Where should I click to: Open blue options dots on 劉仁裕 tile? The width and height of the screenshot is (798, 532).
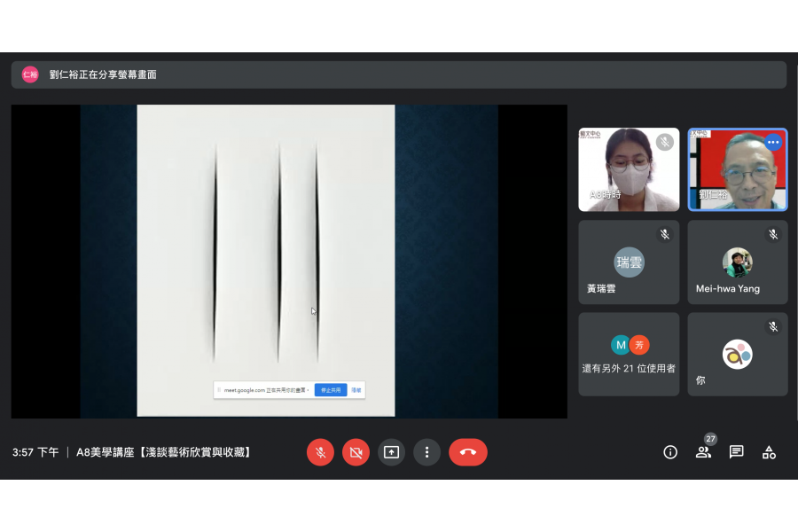(773, 143)
